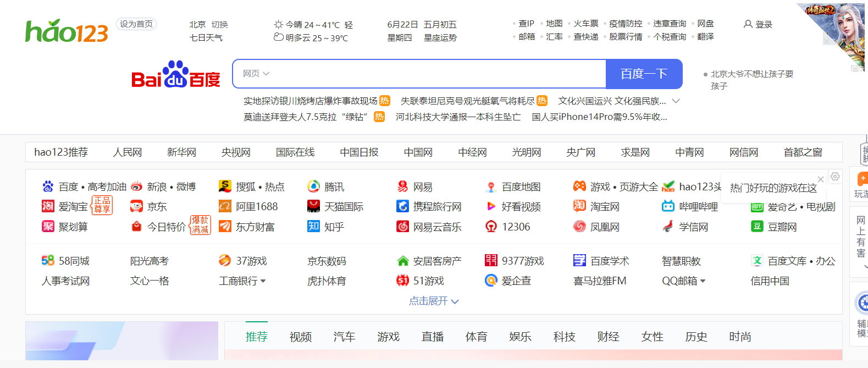Select the 体育 feed tab
The height and width of the screenshot is (368, 868).
(476, 337)
